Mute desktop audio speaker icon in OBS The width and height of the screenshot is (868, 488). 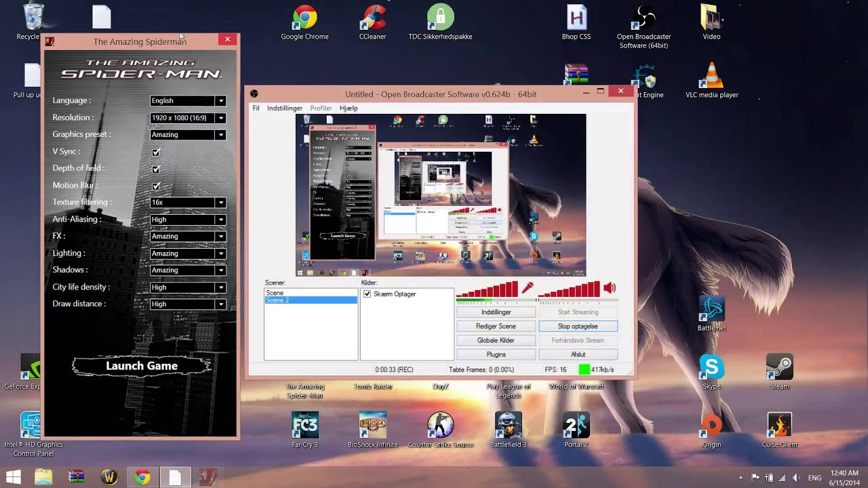(610, 288)
